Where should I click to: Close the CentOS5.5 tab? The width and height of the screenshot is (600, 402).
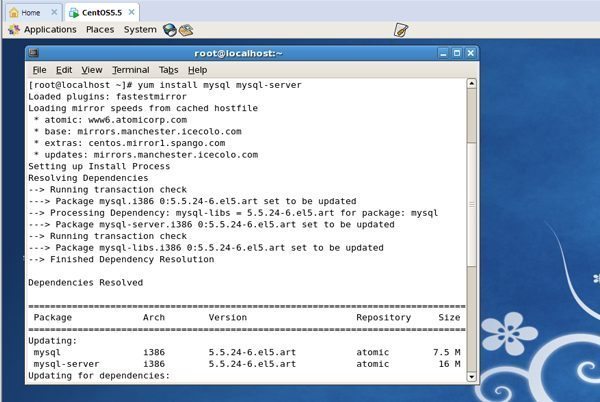[x=131, y=12]
